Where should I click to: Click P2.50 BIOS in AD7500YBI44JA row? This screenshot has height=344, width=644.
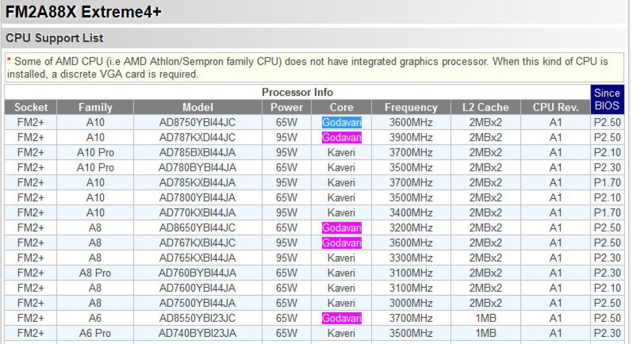pyautogui.click(x=607, y=303)
